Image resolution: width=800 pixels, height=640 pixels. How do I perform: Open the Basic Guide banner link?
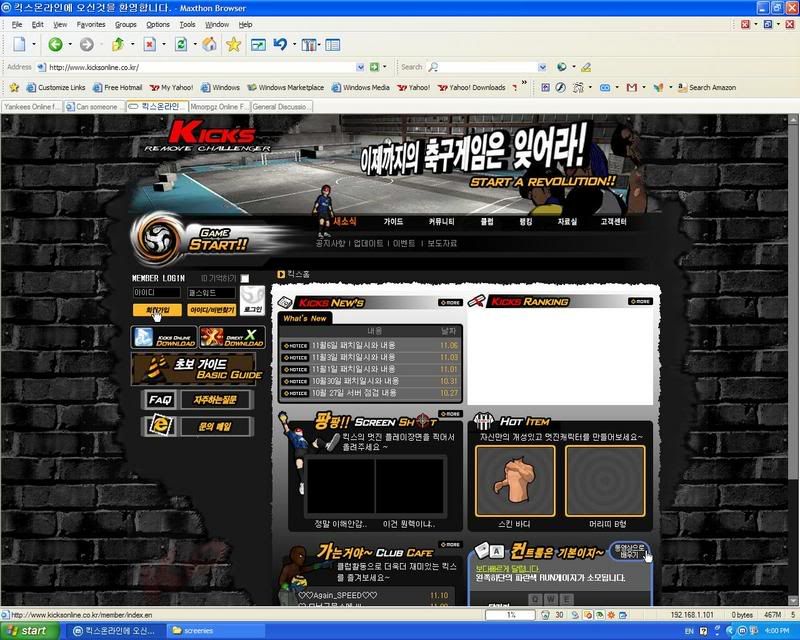click(194, 369)
